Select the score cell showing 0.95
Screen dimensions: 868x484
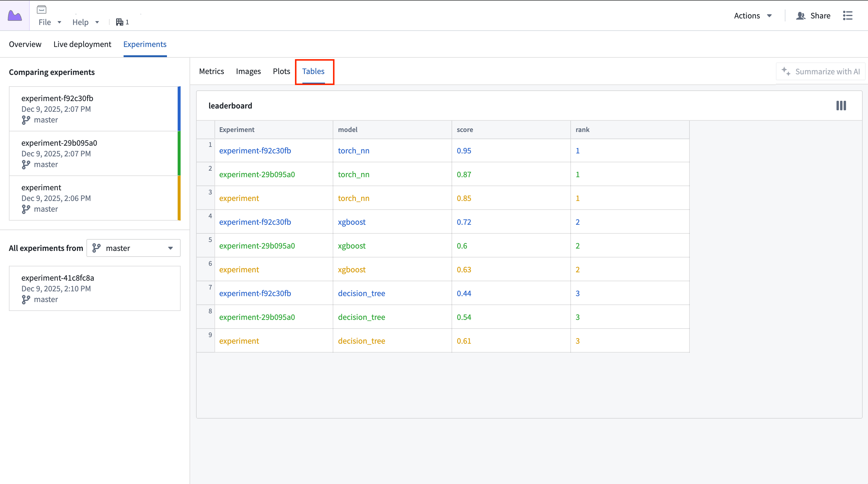464,151
